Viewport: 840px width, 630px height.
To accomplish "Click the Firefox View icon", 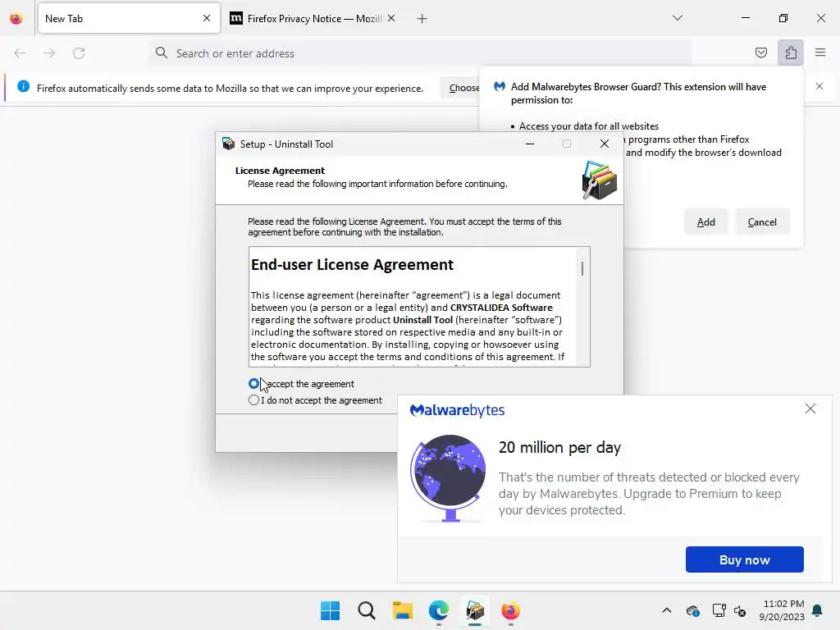I will pos(16,19).
